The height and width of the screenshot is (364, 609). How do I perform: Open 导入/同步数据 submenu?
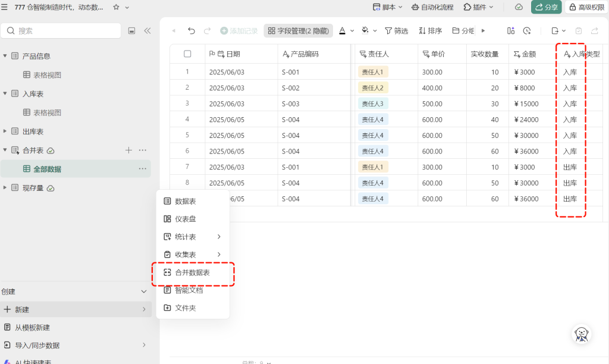(x=76, y=346)
